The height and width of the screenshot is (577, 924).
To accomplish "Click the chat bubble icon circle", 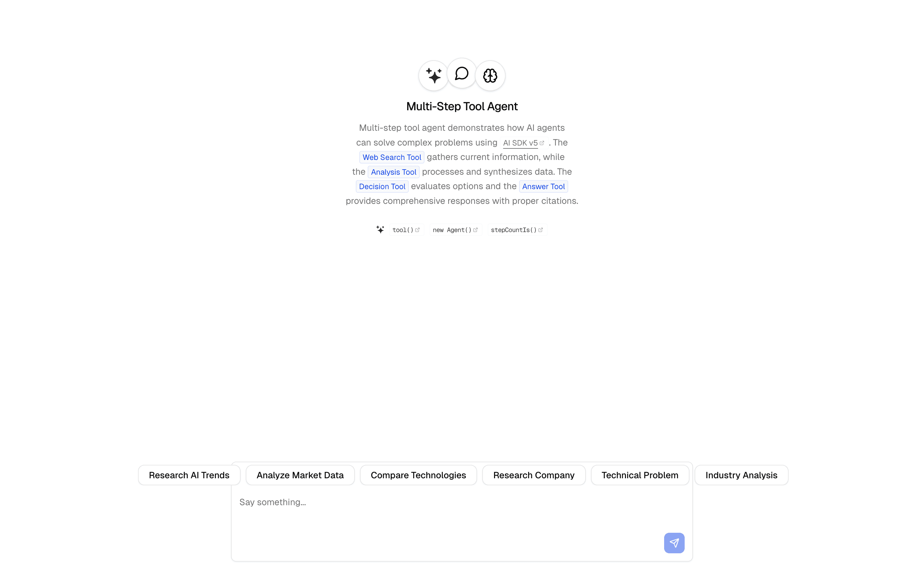I will pyautogui.click(x=462, y=73).
